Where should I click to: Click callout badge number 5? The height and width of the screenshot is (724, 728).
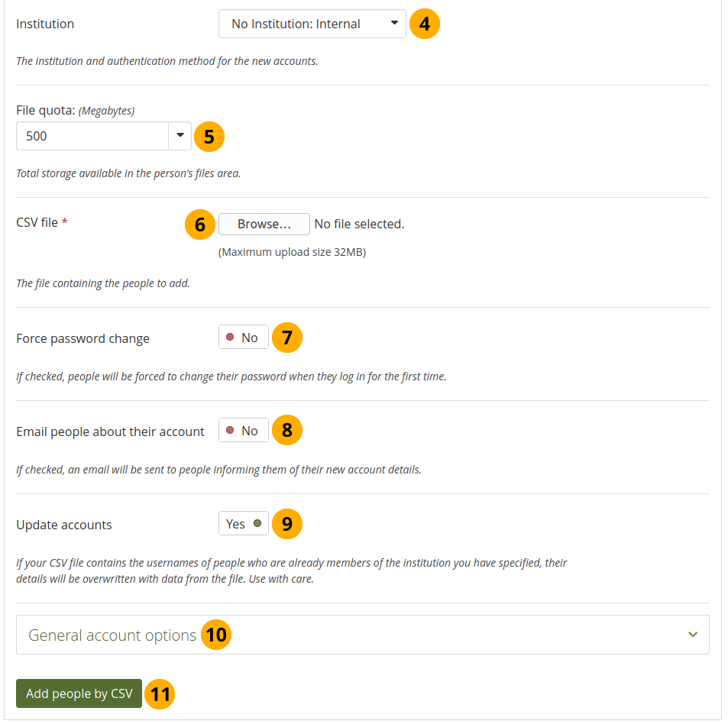pos(209,136)
